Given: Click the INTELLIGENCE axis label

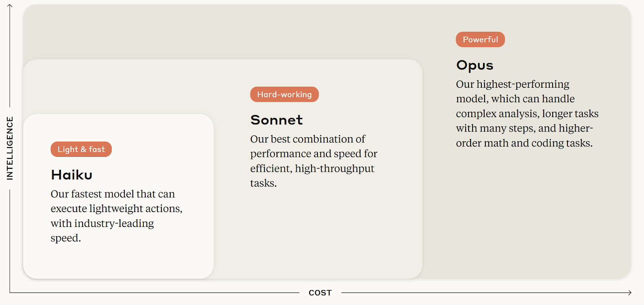Looking at the screenshot, I should point(10,148).
